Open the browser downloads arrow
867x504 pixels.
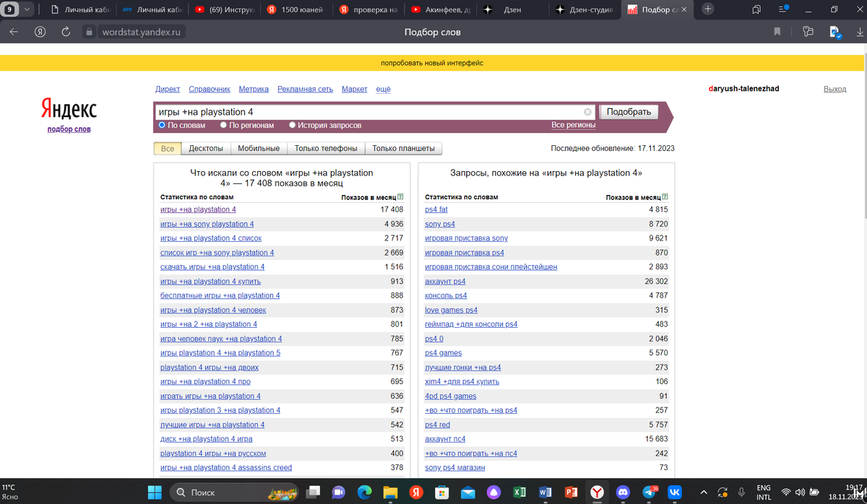(x=860, y=32)
